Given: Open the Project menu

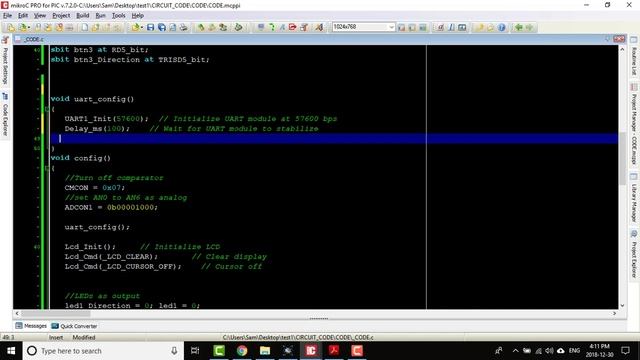Looking at the screenshot, I should [x=61, y=16].
